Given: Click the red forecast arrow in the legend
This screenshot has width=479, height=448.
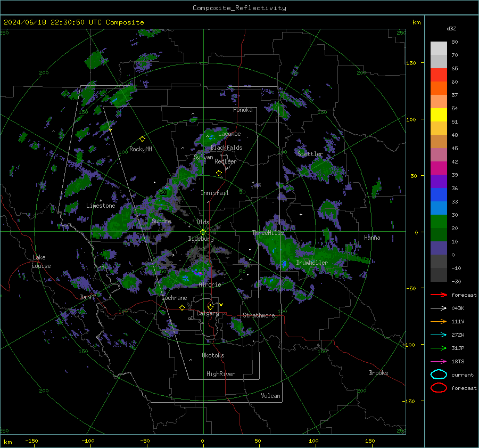Looking at the screenshot, I should click(x=439, y=295).
